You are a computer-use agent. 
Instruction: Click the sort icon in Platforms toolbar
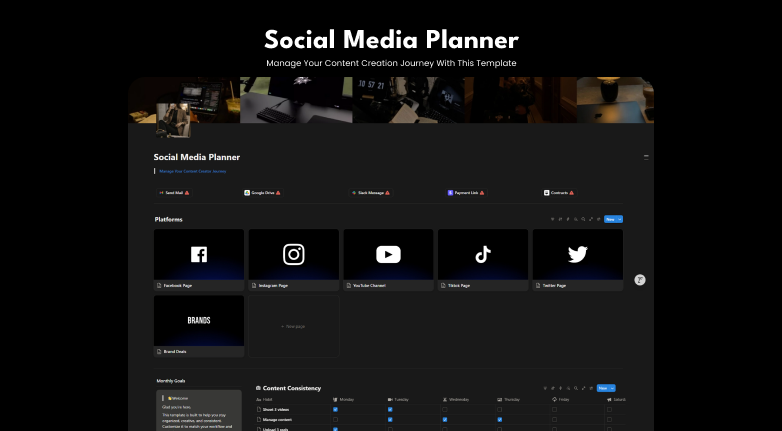pos(560,219)
